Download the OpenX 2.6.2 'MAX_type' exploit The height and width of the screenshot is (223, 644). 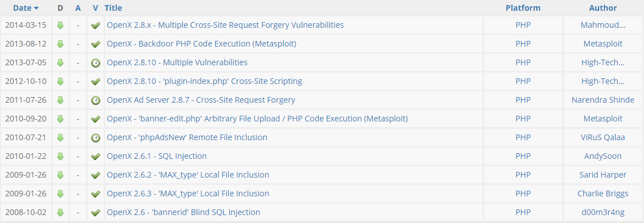pos(61,175)
